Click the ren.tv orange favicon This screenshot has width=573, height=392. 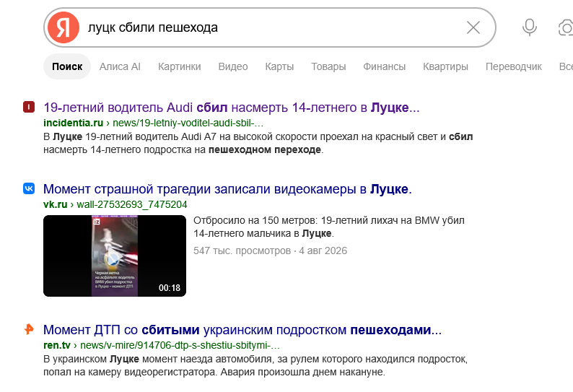pos(29,329)
